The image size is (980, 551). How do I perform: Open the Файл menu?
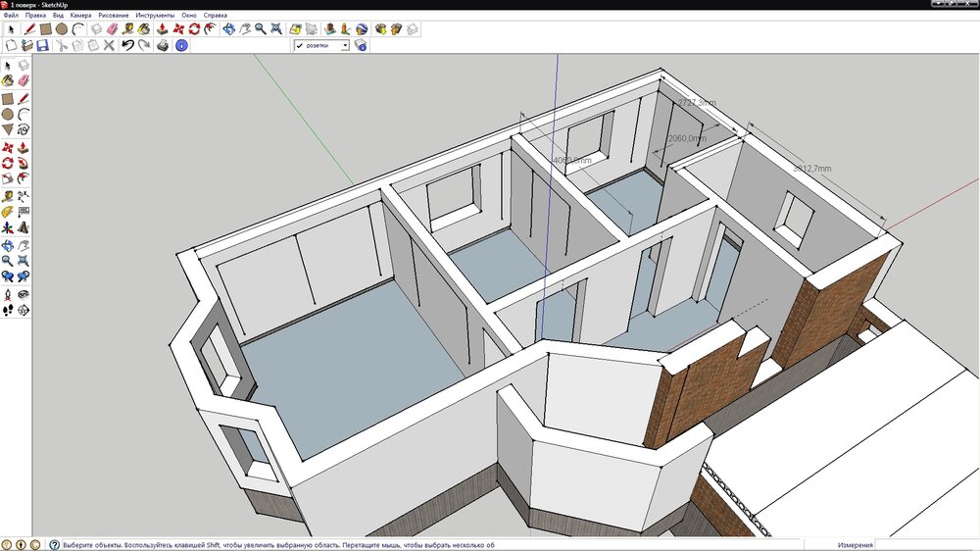[11, 16]
